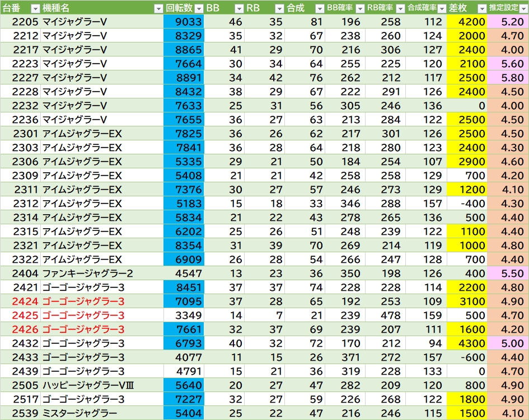Screen dimensions: 529x420
Task: Select the 回転数 cell showing 7633
Action: point(184,106)
